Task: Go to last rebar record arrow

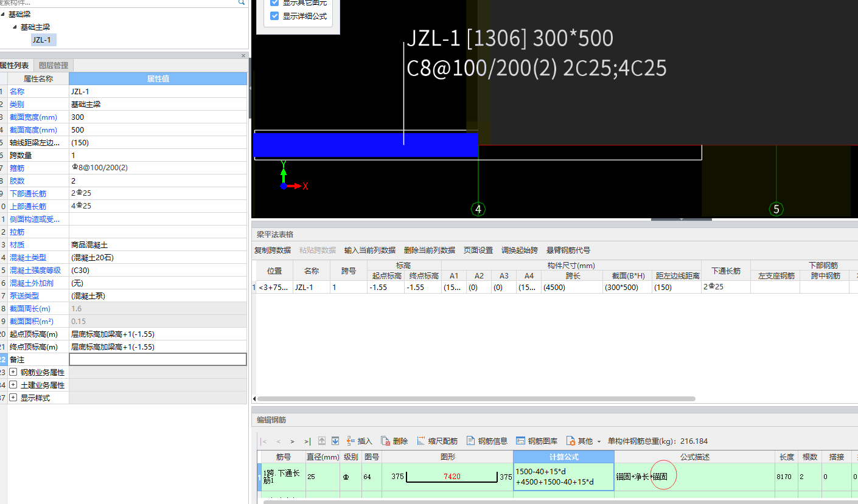Action: coord(307,441)
